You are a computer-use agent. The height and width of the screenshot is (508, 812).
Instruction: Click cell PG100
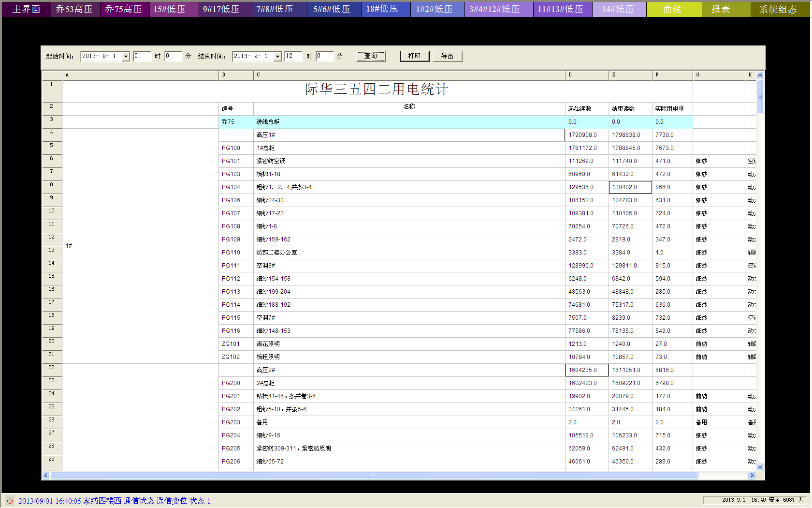pos(236,148)
